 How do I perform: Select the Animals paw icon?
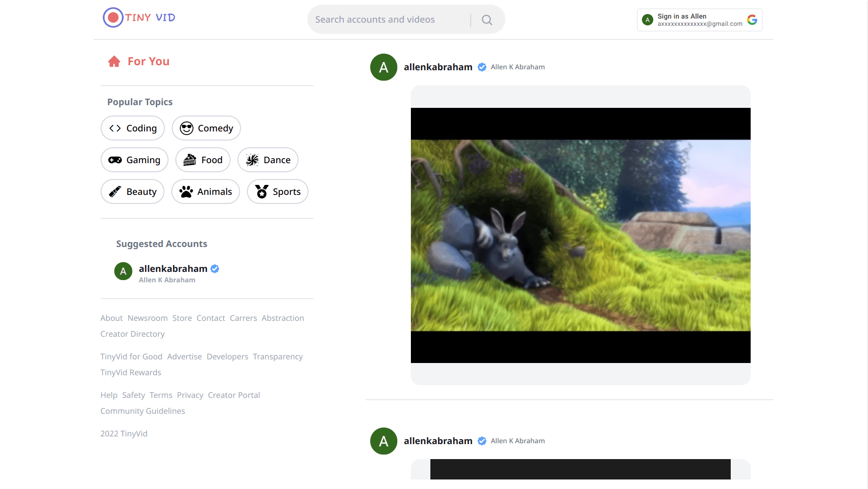point(186,192)
